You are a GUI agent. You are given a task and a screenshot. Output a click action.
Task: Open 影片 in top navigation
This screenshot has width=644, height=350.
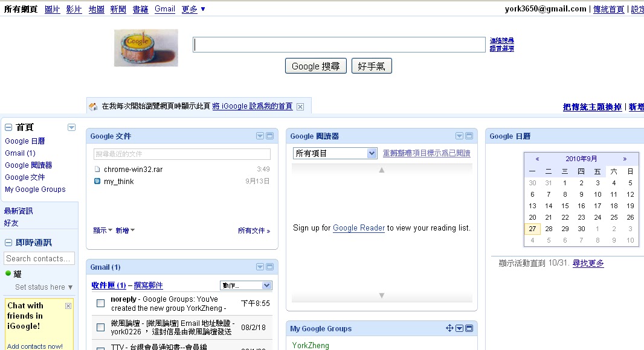click(x=74, y=9)
